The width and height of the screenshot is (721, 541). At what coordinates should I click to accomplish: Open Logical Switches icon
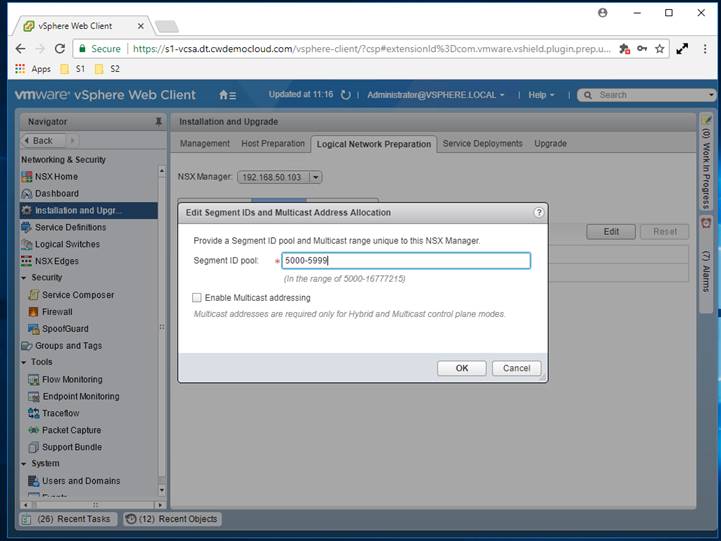27,244
